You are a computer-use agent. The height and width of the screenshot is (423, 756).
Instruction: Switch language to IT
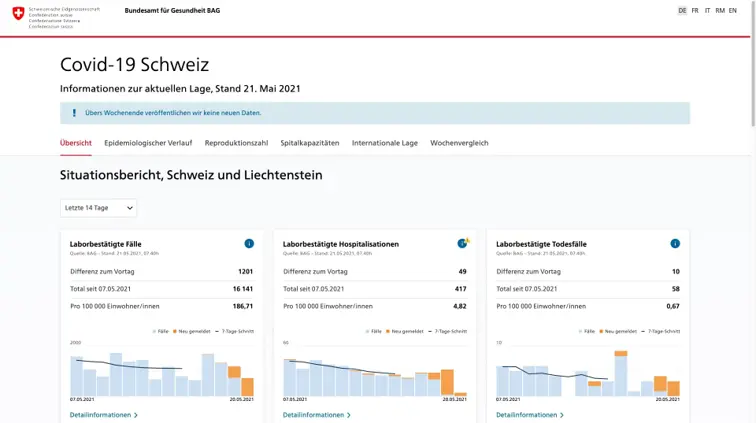click(x=707, y=10)
